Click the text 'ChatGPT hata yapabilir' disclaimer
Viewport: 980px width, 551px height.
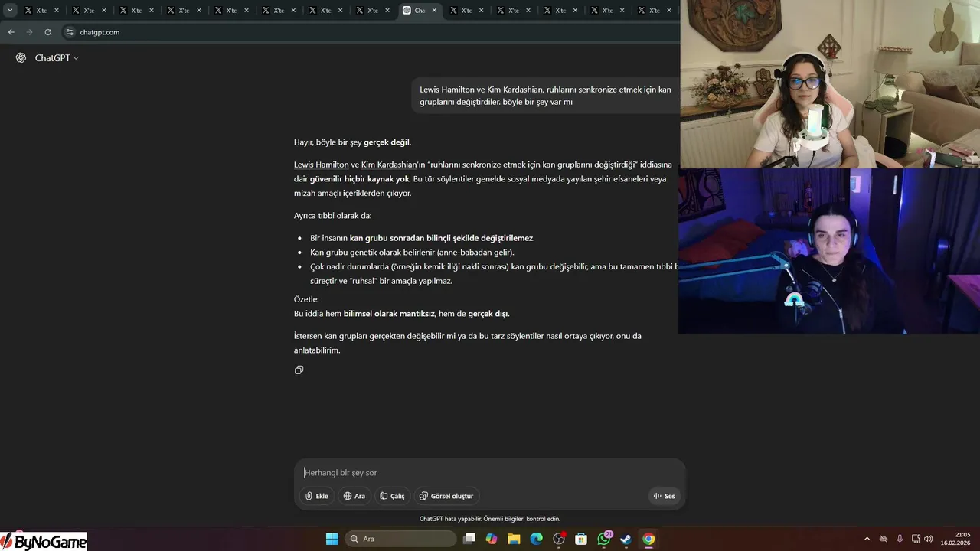490,519
